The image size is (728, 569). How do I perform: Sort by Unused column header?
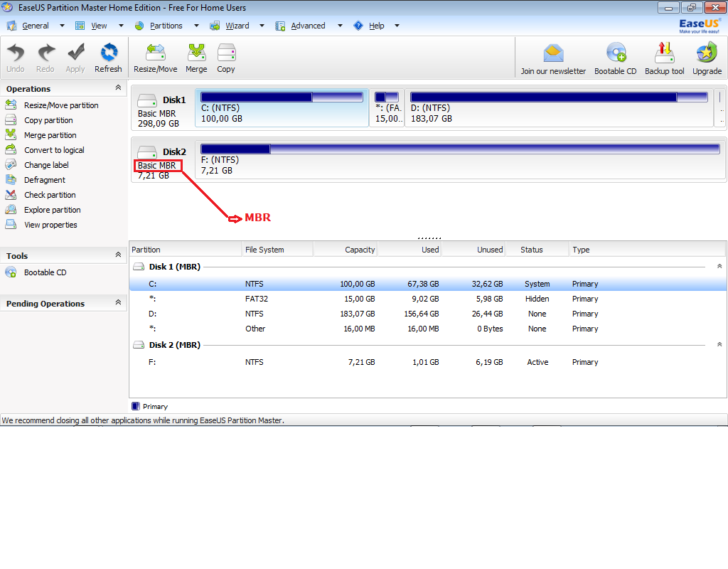coord(473,250)
